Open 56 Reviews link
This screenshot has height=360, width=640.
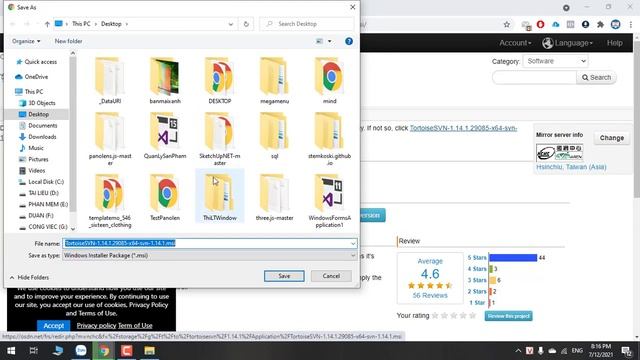pos(430,295)
